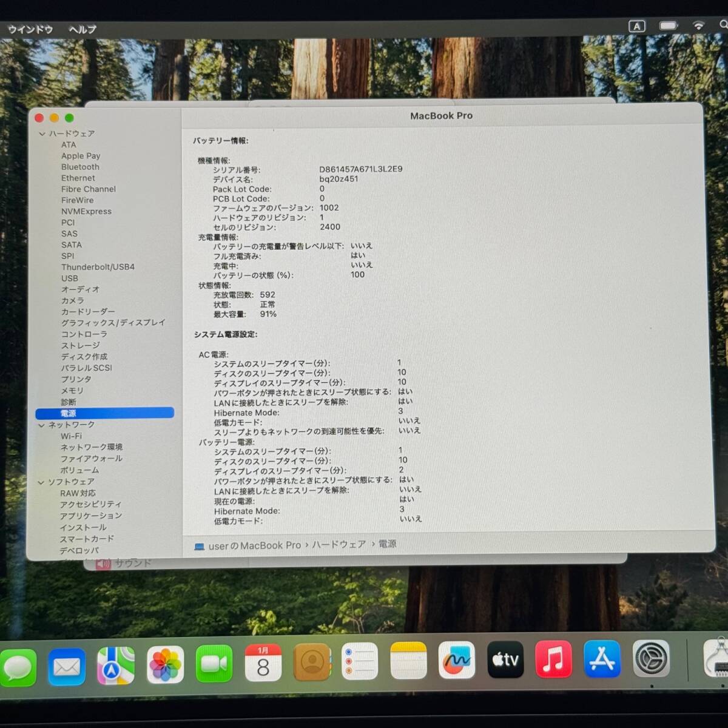
Task: Select グラフィックス/ディスプレイ in the sidebar
Action: [x=113, y=323]
